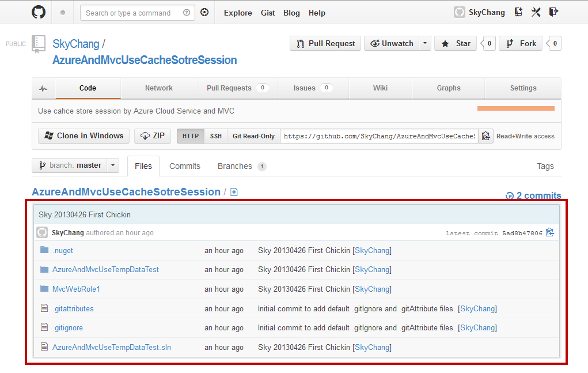Image resolution: width=588 pixels, height=373 pixels.
Task: Open the .nuget folder
Action: pyautogui.click(x=63, y=251)
